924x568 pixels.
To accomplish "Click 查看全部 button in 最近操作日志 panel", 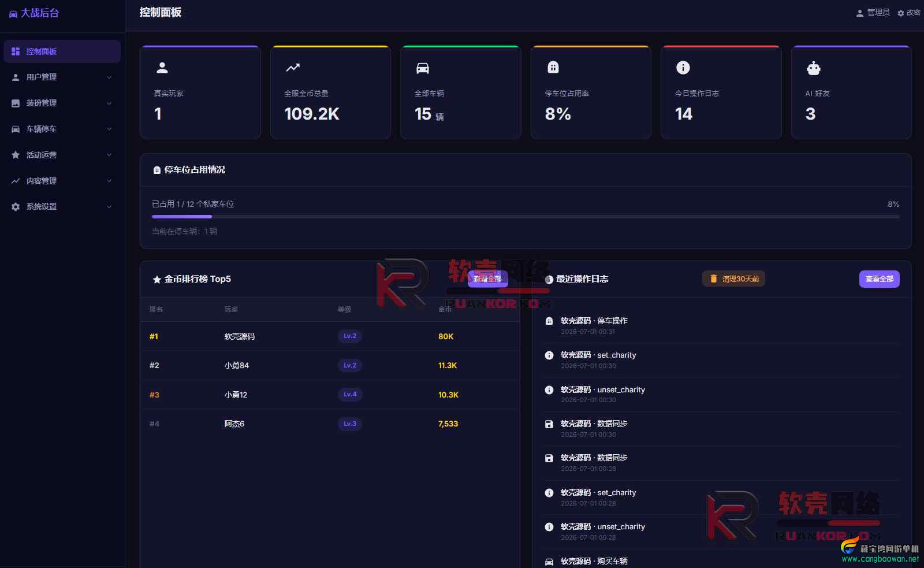I will (x=880, y=279).
